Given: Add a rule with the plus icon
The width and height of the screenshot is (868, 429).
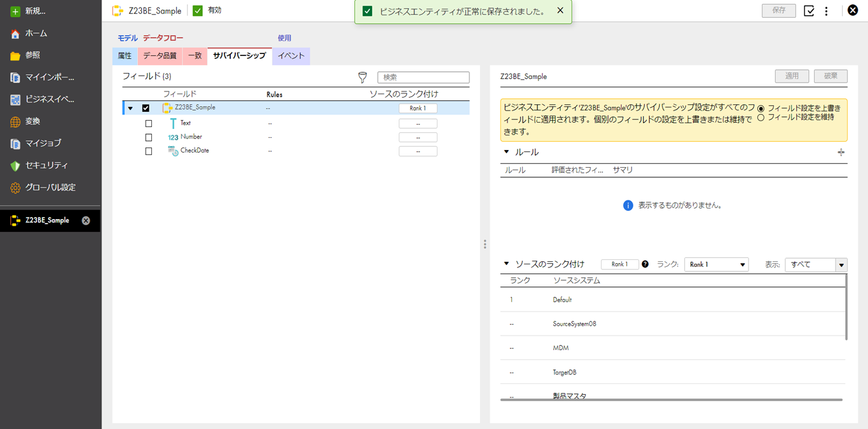Looking at the screenshot, I should (841, 153).
